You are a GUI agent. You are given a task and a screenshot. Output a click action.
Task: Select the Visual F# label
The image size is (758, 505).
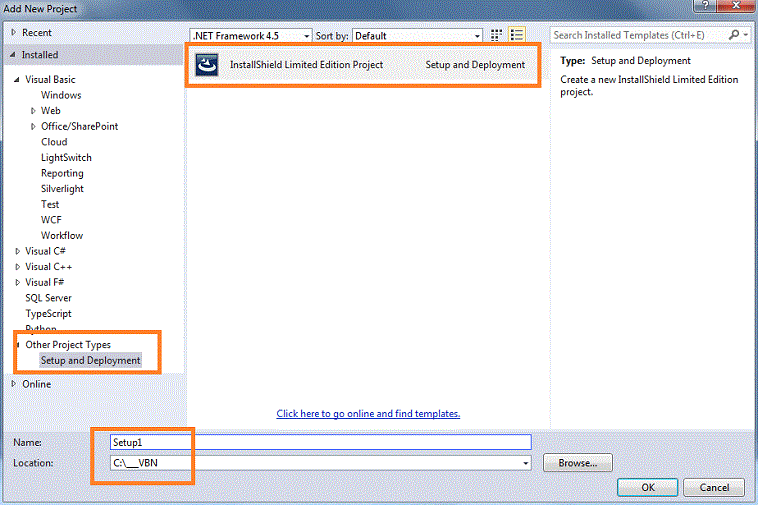[44, 282]
